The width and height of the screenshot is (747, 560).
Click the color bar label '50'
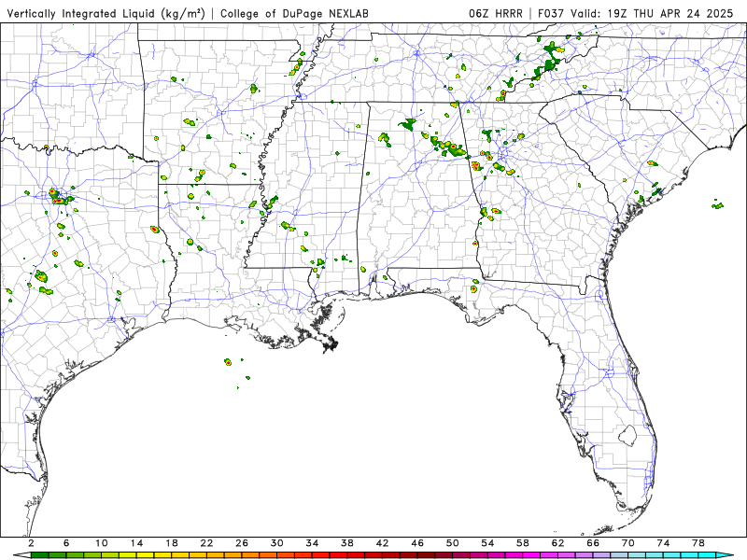pyautogui.click(x=453, y=543)
